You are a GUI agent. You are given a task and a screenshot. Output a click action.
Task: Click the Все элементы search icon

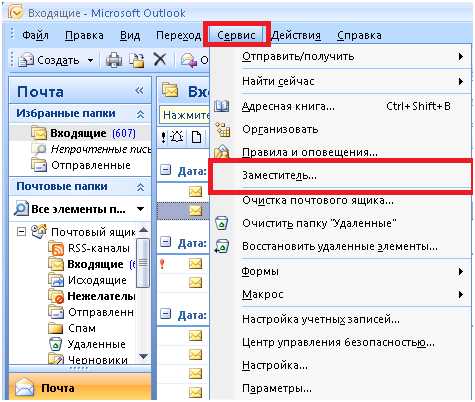(21, 209)
